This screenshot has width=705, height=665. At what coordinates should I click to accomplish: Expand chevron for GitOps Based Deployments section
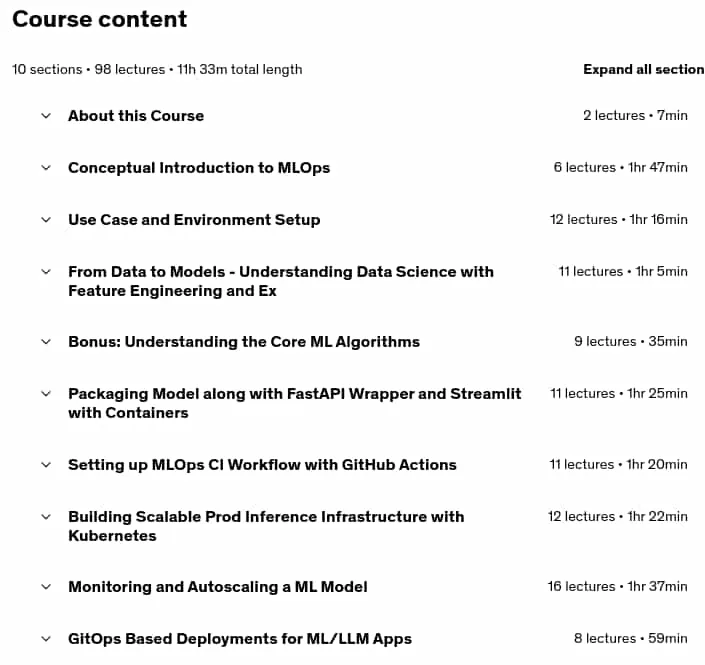pyautogui.click(x=46, y=639)
